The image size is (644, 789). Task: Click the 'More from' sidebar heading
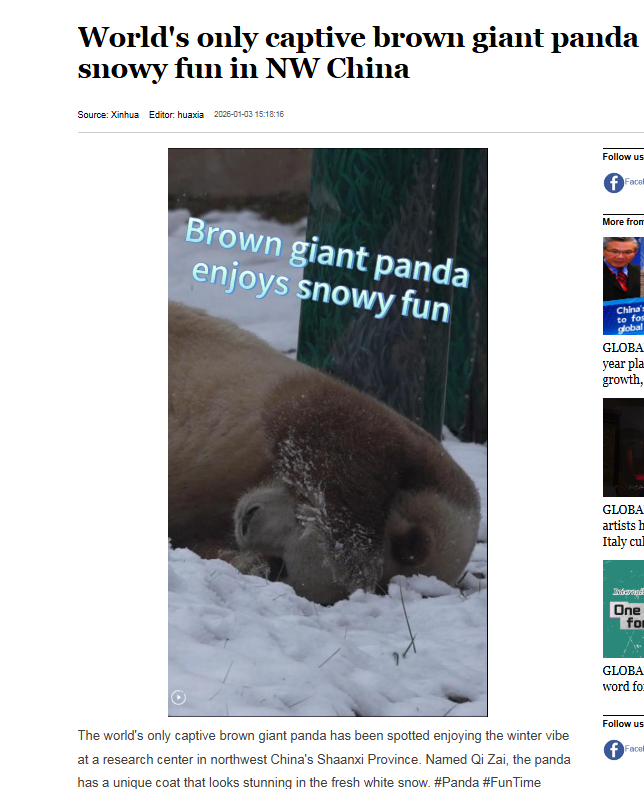pyautogui.click(x=623, y=221)
